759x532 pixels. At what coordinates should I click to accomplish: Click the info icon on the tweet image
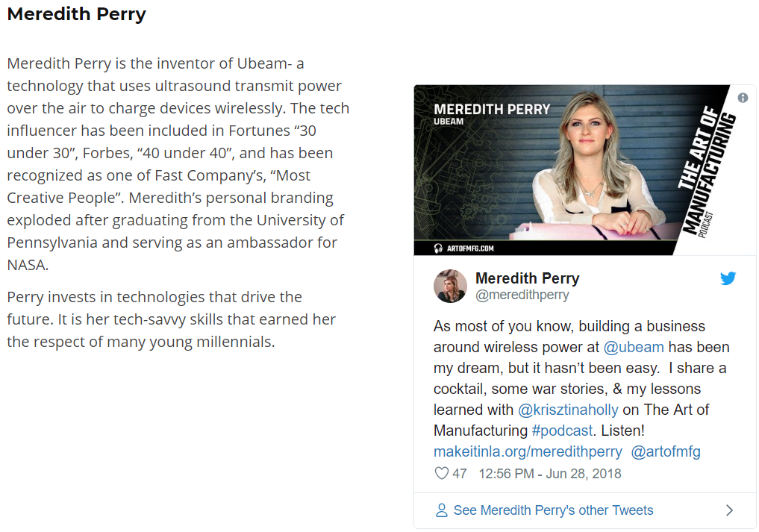pyautogui.click(x=743, y=98)
